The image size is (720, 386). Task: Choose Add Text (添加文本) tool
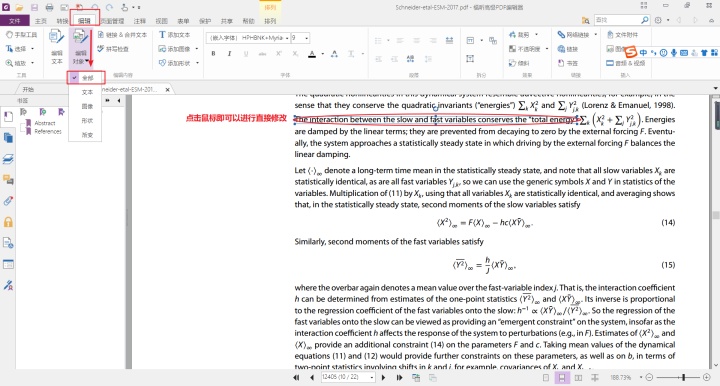pyautogui.click(x=174, y=35)
